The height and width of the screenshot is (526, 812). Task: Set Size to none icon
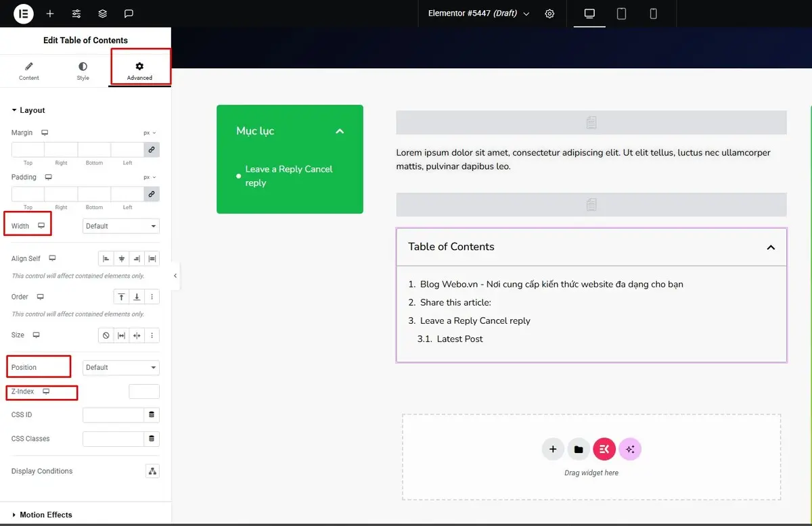pos(106,335)
